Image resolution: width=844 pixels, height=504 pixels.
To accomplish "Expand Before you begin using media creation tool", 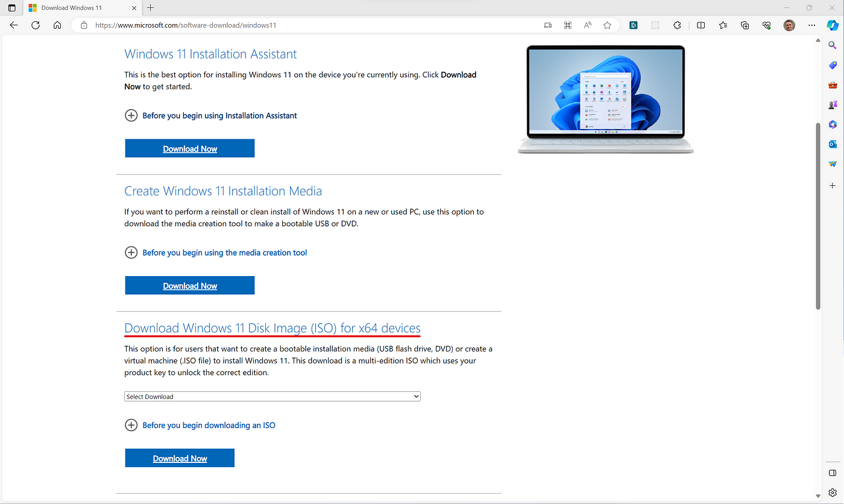I will coord(216,253).
